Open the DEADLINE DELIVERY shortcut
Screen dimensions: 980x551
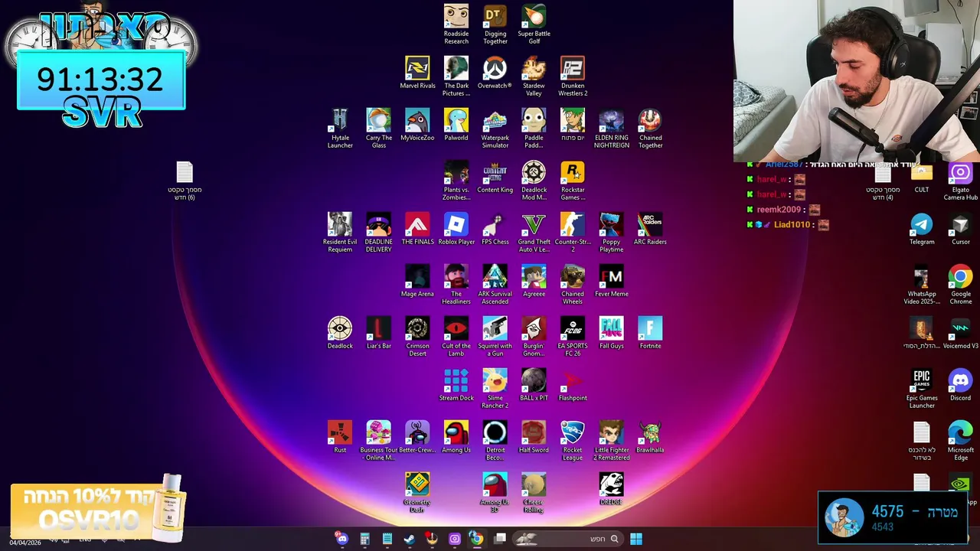coord(378,232)
